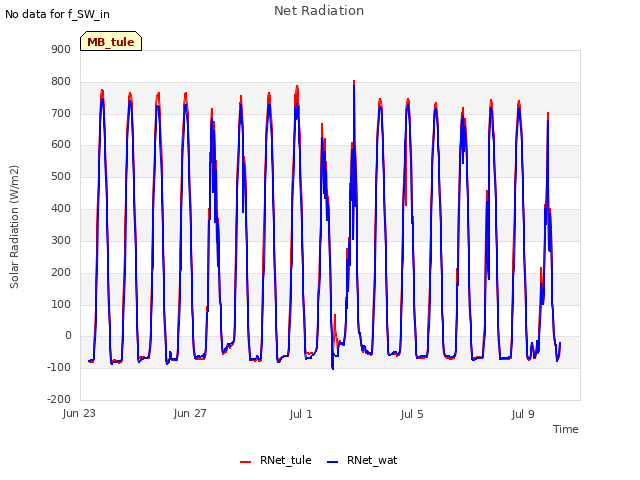640x480 pixels.
Task: Click the red RNet_tule legend swatch
Action: [245, 462]
